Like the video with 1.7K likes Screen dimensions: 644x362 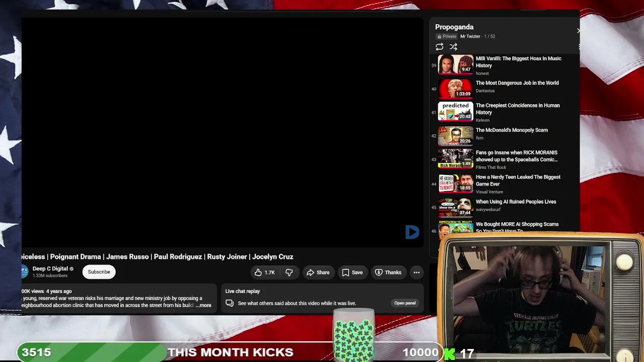(x=265, y=273)
